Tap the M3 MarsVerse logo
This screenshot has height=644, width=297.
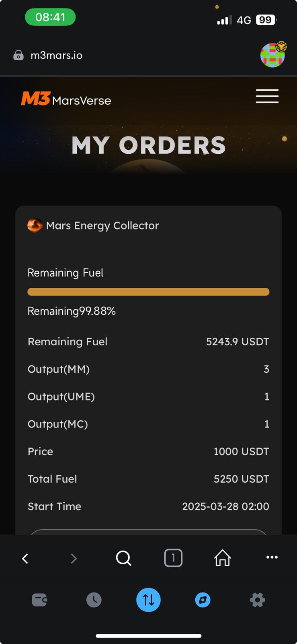click(x=66, y=99)
